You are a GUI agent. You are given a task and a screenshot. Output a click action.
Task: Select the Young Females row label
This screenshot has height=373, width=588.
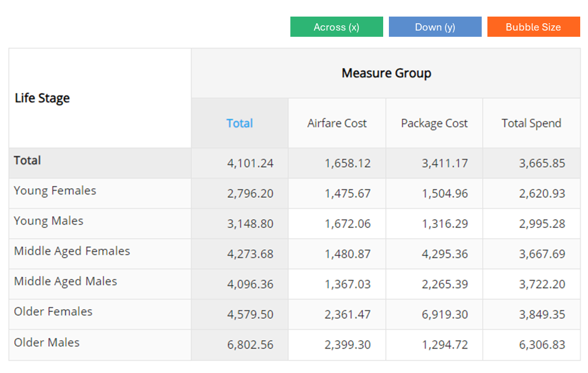point(55,191)
